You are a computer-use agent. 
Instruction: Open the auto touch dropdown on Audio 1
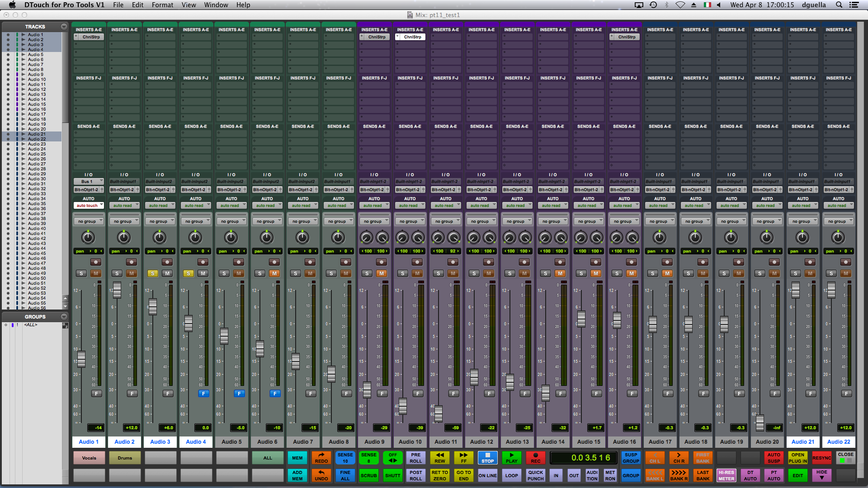[89, 206]
